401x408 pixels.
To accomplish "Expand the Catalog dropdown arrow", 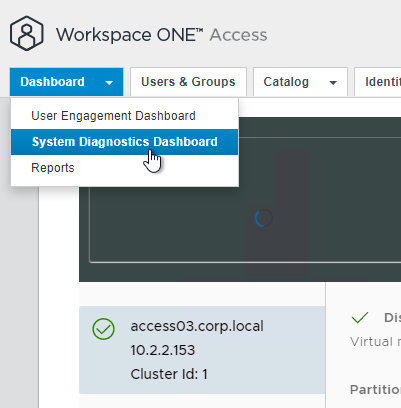I will click(333, 83).
